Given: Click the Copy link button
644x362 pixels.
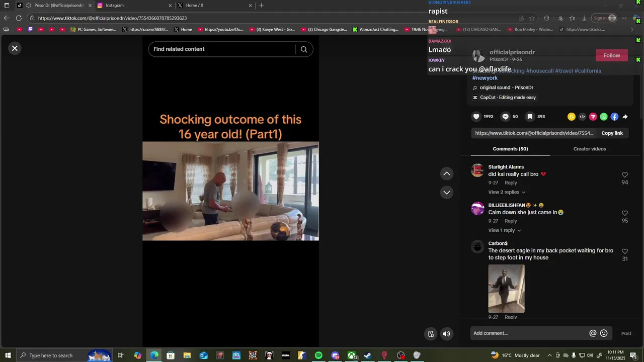Looking at the screenshot, I should click(x=612, y=133).
